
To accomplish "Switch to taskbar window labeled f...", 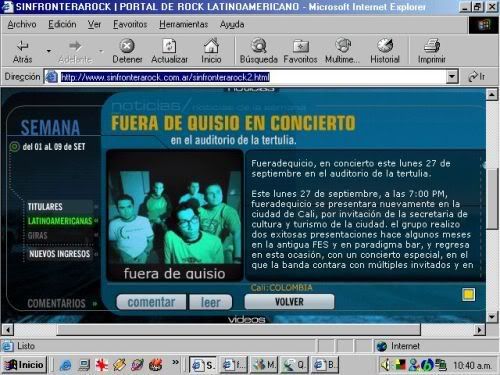I will (234, 365).
